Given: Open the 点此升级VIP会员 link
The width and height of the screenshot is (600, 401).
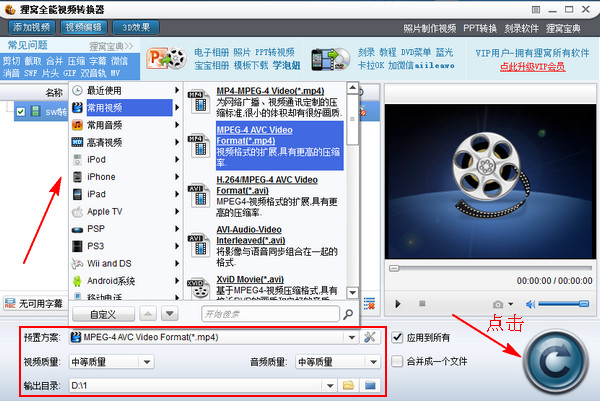Looking at the screenshot, I should click(x=532, y=67).
